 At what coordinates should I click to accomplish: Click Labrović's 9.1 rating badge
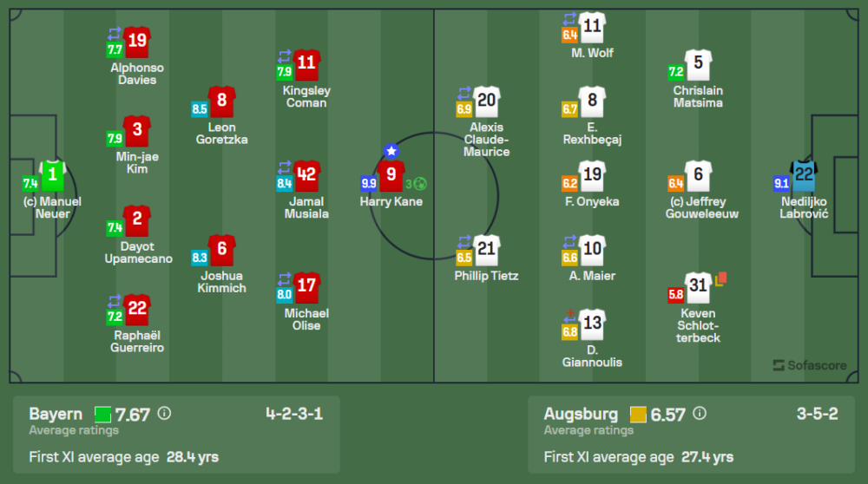[781, 183]
